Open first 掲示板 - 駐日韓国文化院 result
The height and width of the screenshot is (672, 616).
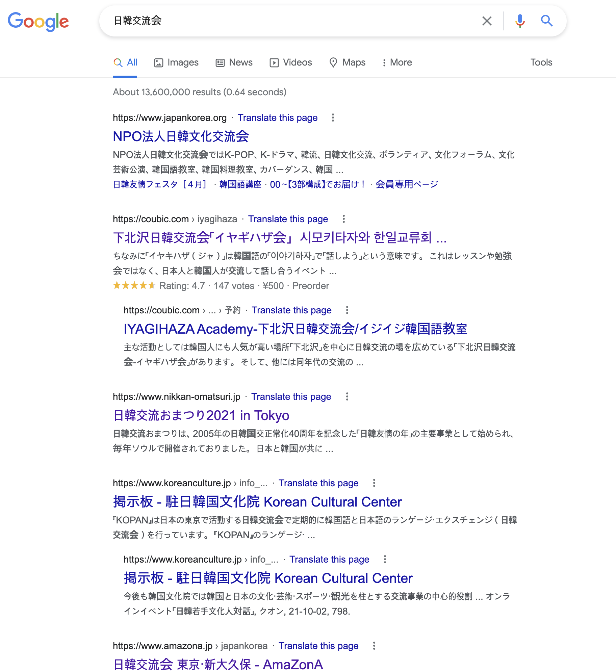[257, 502]
